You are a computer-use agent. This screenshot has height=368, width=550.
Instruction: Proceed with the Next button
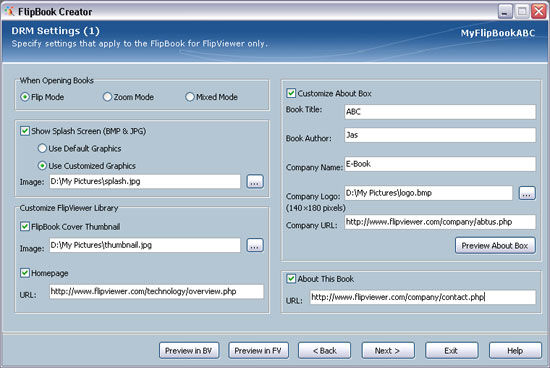(x=388, y=350)
